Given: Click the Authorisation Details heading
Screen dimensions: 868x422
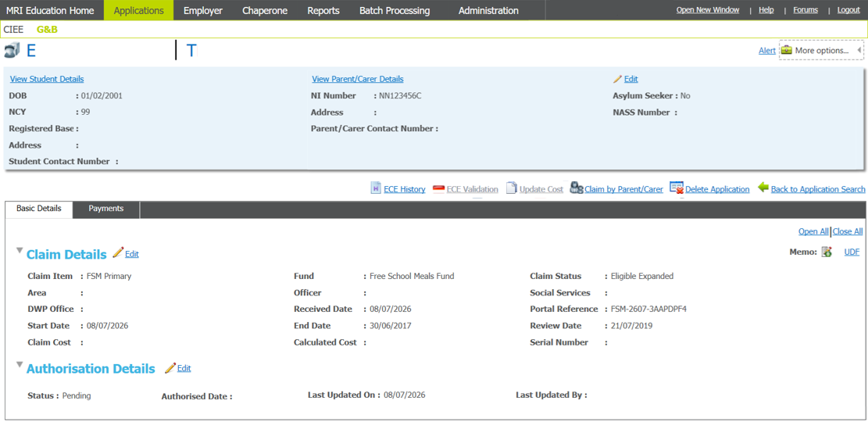Looking at the screenshot, I should (x=91, y=369).
